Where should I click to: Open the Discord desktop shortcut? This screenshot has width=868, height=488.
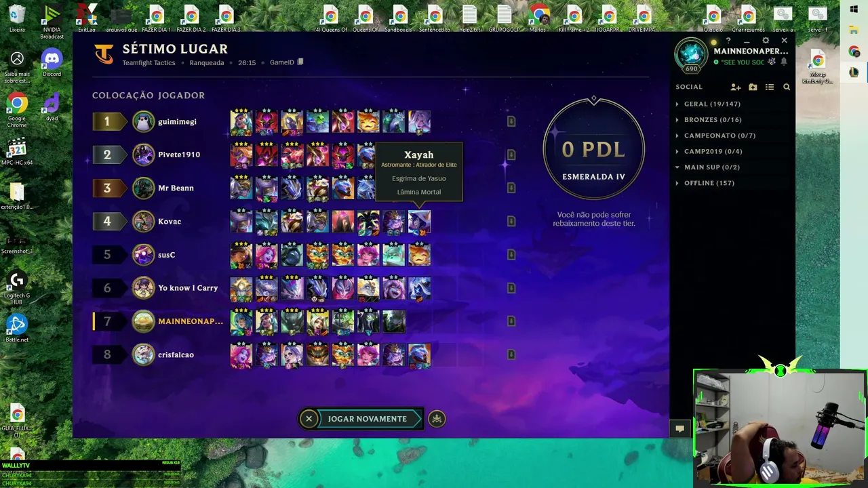click(x=52, y=64)
